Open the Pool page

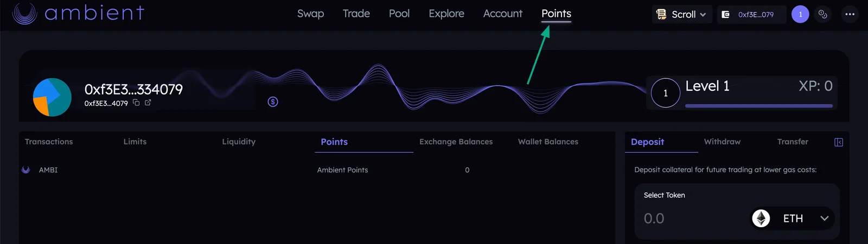pos(399,14)
